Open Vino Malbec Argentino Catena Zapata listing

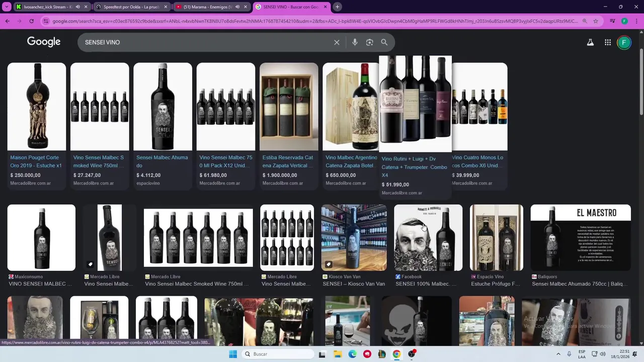[x=351, y=161]
